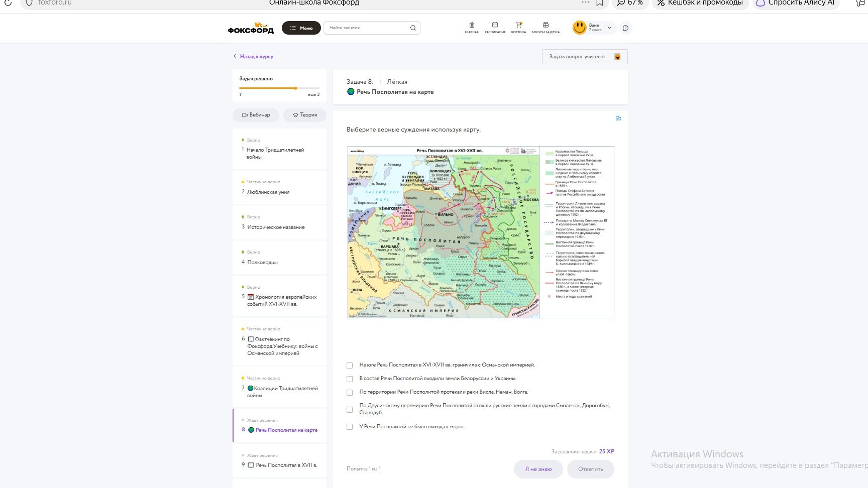Click the Назад к курсу link
The width and height of the screenshot is (868, 488).
pyautogui.click(x=253, y=56)
